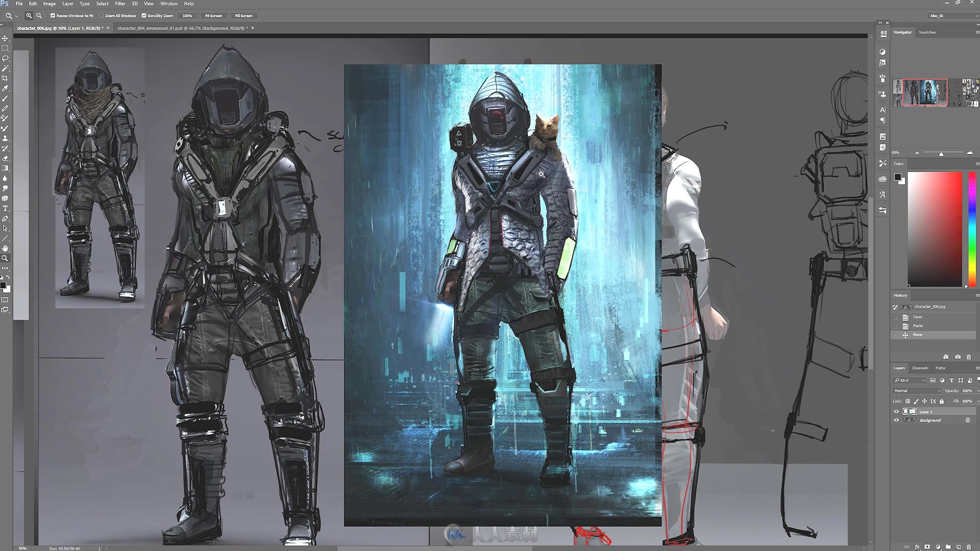Select the Type tool
The width and height of the screenshot is (980, 551).
(5, 208)
